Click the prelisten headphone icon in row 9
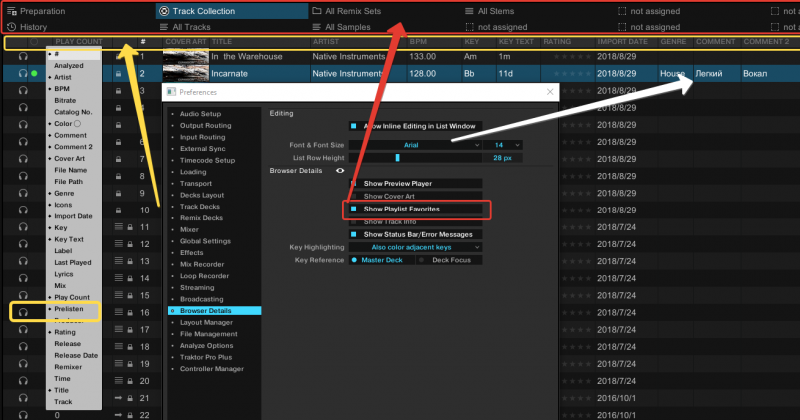This screenshot has width=800, height=420. coord(23,193)
